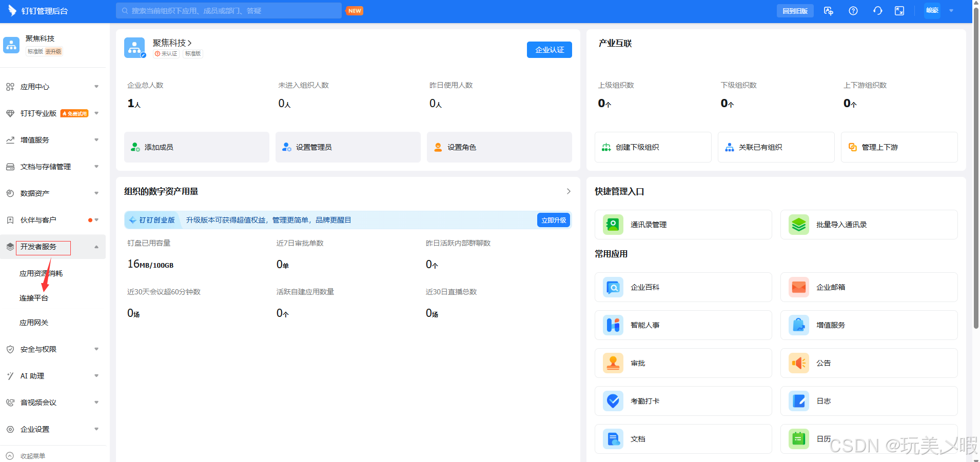Open the 增值服务 shopping bag icon

pyautogui.click(x=798, y=325)
